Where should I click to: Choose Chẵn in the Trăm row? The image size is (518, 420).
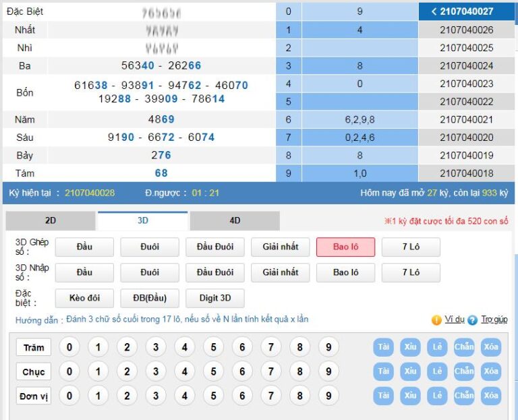(464, 347)
